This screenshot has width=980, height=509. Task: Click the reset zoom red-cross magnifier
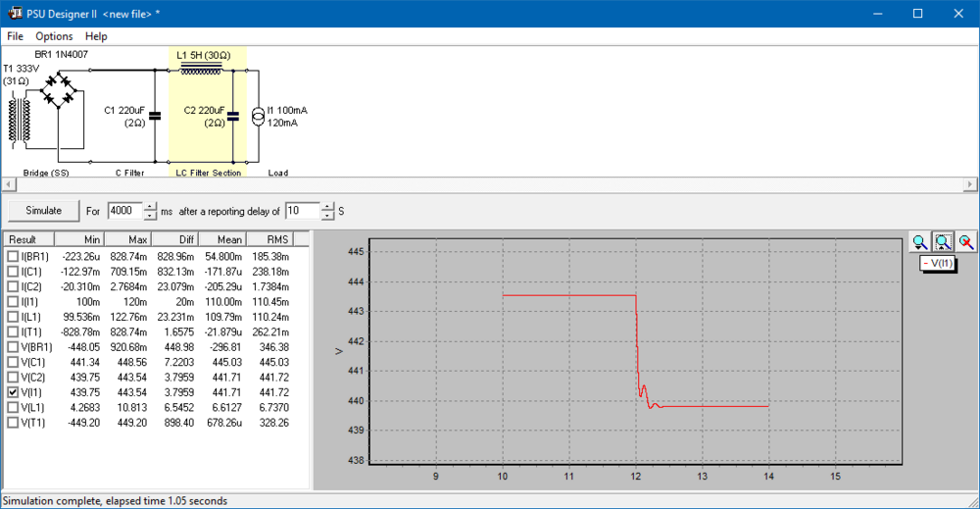(x=966, y=241)
